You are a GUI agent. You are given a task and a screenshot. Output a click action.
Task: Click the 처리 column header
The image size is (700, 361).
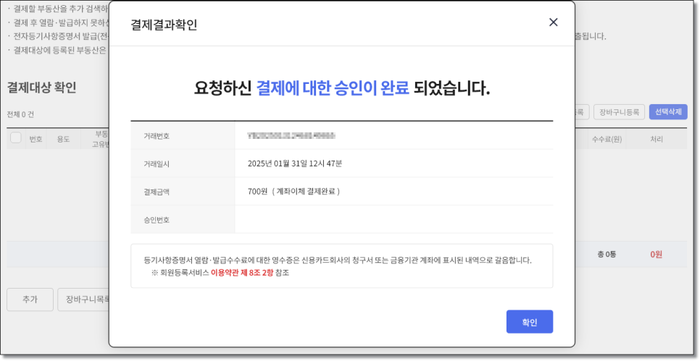click(656, 139)
